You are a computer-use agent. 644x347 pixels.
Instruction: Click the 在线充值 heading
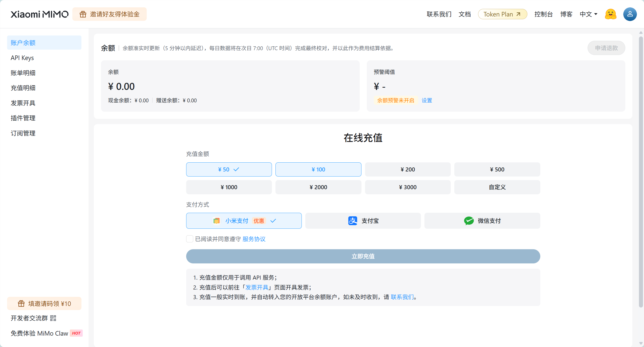pos(363,138)
